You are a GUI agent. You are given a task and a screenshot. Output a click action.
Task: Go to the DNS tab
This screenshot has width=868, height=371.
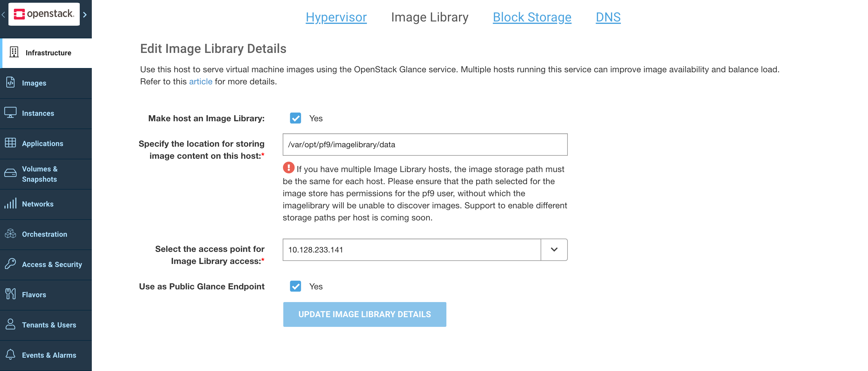pyautogui.click(x=608, y=17)
